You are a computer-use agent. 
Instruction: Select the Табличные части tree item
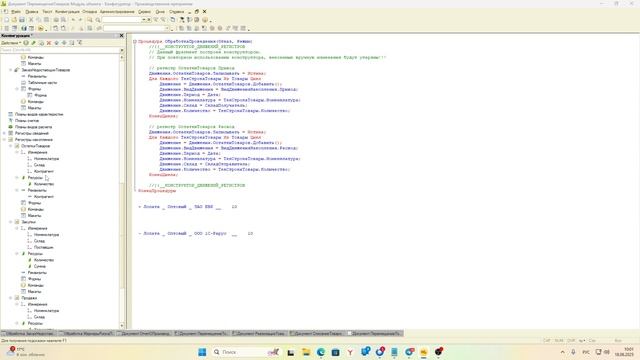pos(42,82)
